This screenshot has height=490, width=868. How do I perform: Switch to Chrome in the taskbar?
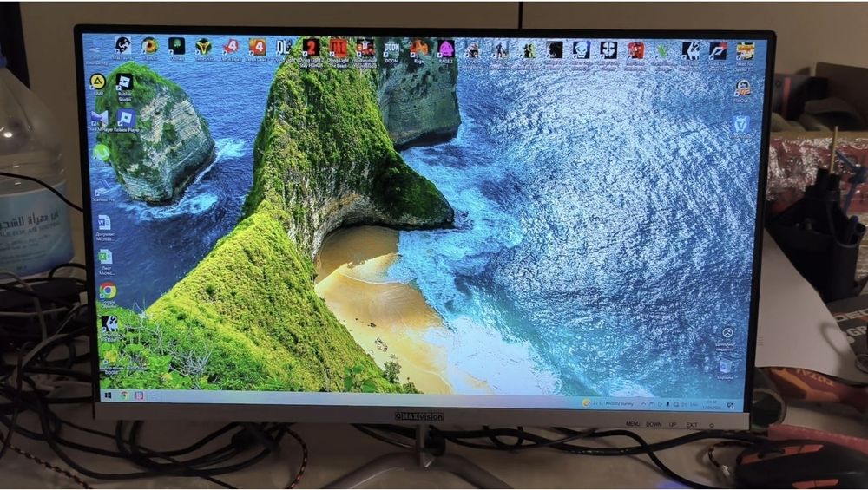click(124, 395)
